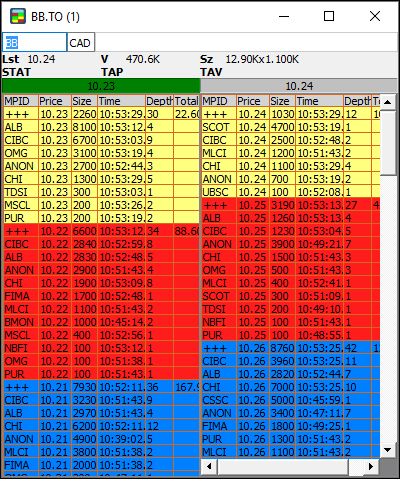Click in the BB symbol input field
Screen dimensions: 400x479
34,42
